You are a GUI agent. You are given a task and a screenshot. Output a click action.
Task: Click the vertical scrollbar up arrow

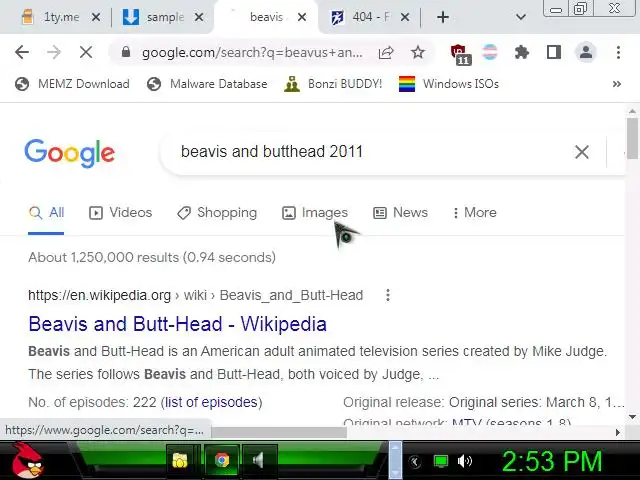pyautogui.click(x=632, y=111)
